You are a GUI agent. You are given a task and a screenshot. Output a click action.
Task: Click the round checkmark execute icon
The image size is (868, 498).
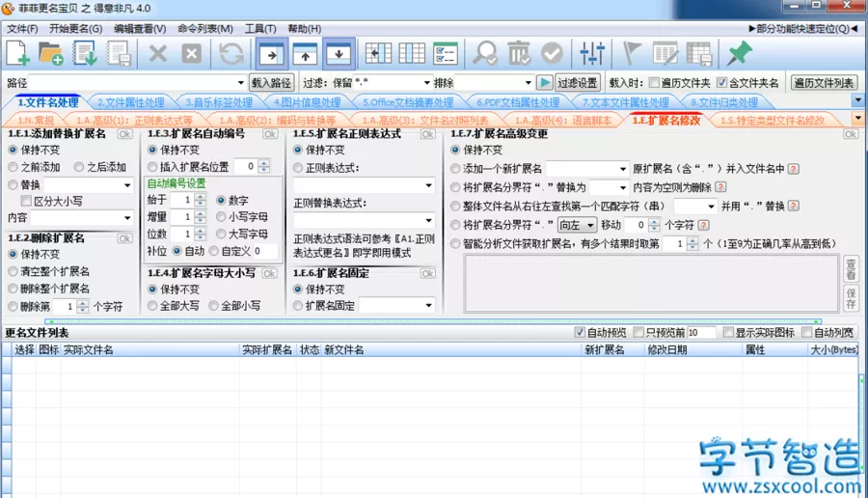pyautogui.click(x=552, y=54)
